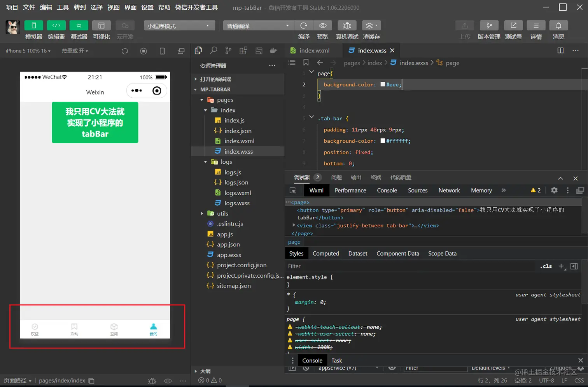Click the green primary button in simulator

pos(95,123)
